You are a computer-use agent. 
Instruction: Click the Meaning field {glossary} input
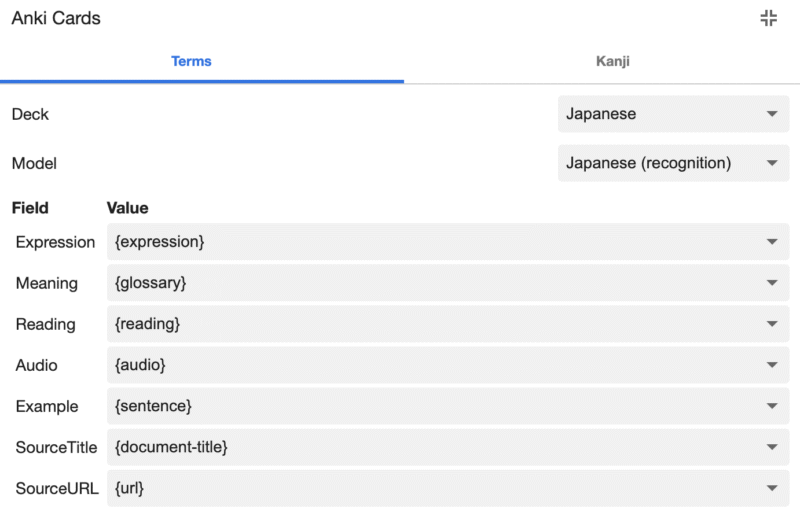(x=430, y=283)
